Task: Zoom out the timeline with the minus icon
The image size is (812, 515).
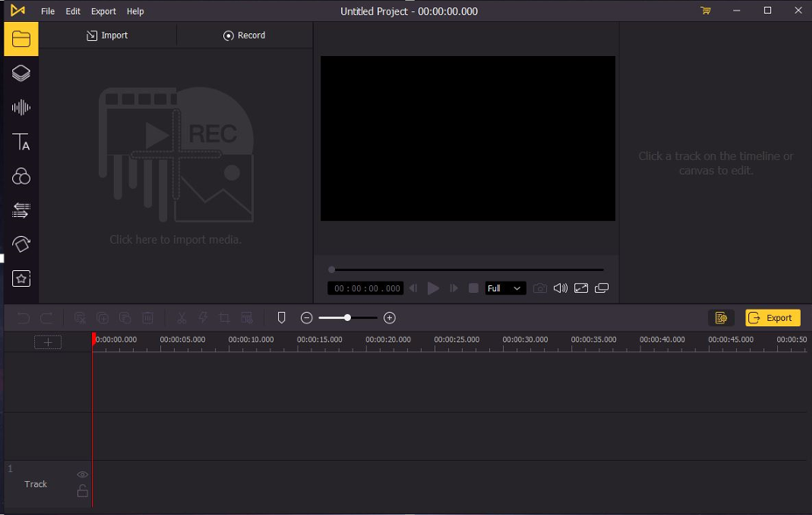Action: 306,317
